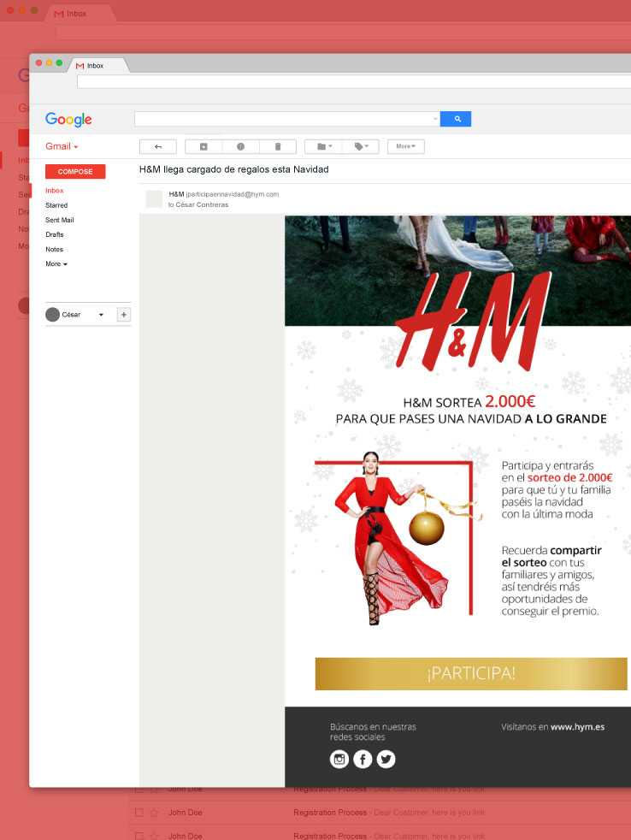Open the Drafts folder
The image size is (631, 840).
pyautogui.click(x=54, y=234)
